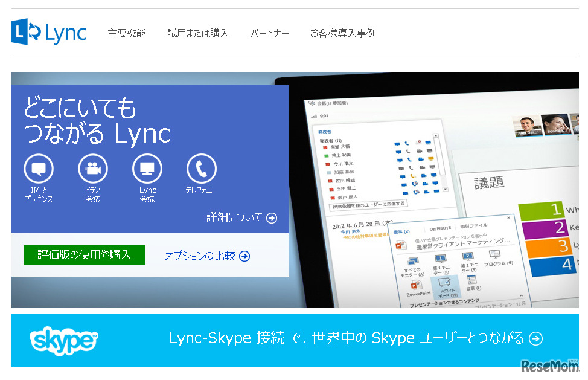
Task: Select the ホワイトボード (W) sharing icon
Action: point(443,282)
